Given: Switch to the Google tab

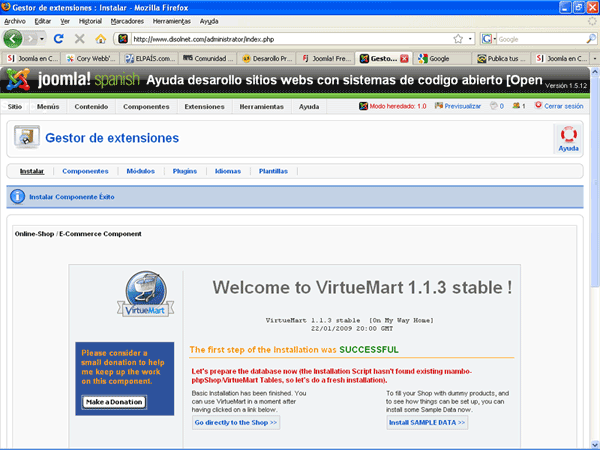Looking at the screenshot, I should coord(443,59).
